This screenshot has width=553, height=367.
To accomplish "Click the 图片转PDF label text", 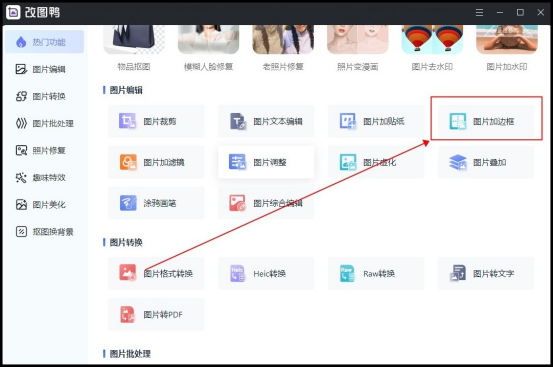I will pos(163,314).
